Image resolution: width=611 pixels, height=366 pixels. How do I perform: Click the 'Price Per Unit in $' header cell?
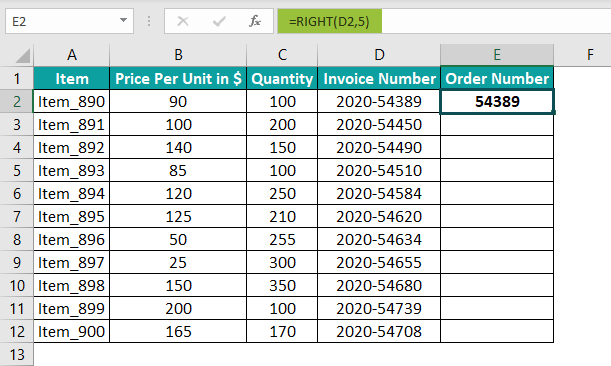point(178,78)
